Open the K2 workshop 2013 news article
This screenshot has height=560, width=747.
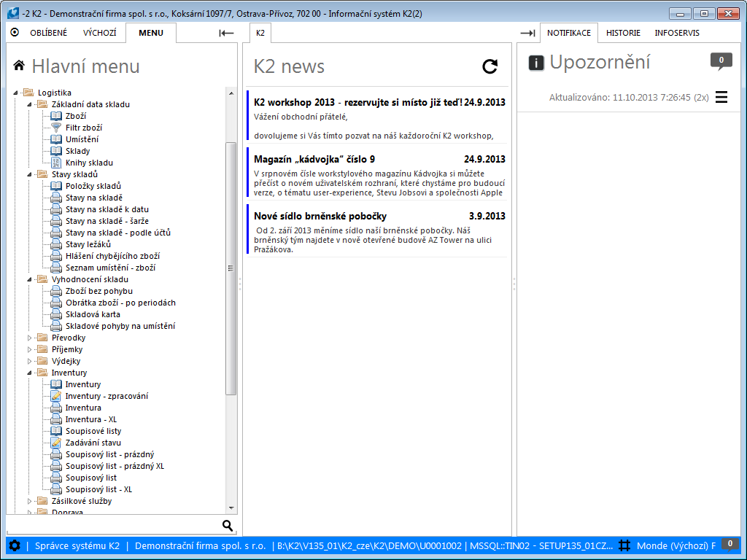tap(376, 116)
